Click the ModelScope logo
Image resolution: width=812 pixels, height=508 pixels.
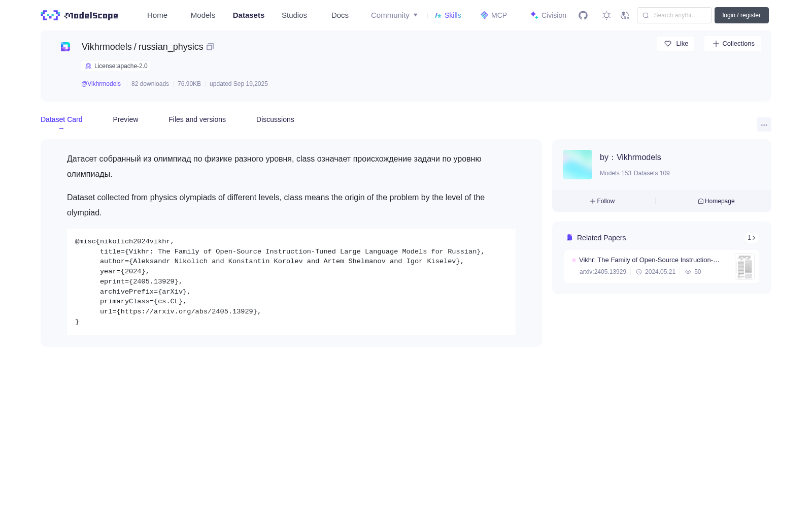pyautogui.click(x=79, y=15)
